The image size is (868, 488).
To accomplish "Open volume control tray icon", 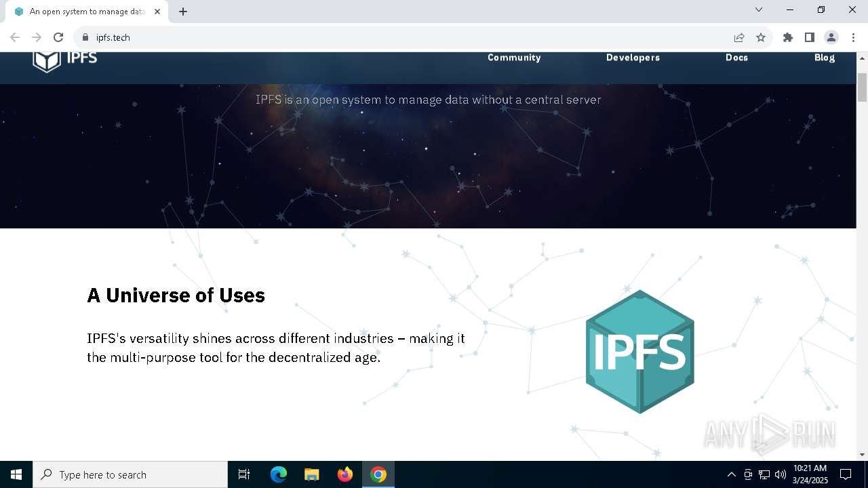I will pos(780,474).
